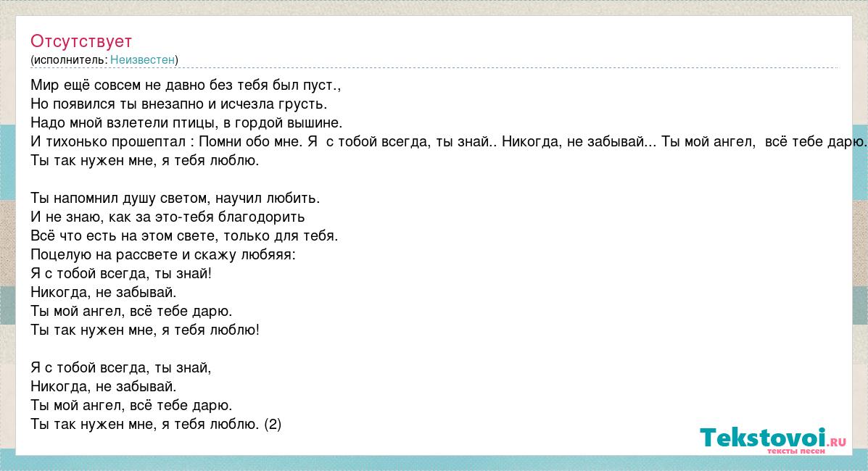Click line "Ты так нужен мне, я тебя люблю!"
The height and width of the screenshot is (471, 868).
point(145,330)
